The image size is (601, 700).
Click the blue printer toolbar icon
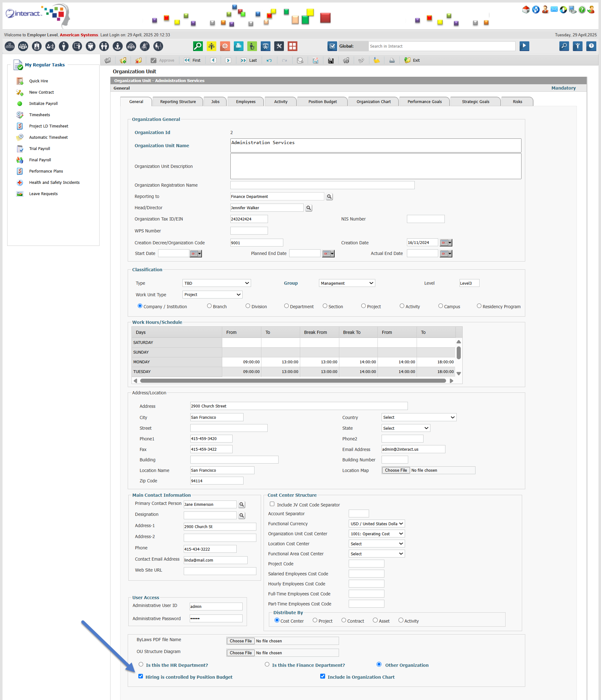click(x=239, y=46)
